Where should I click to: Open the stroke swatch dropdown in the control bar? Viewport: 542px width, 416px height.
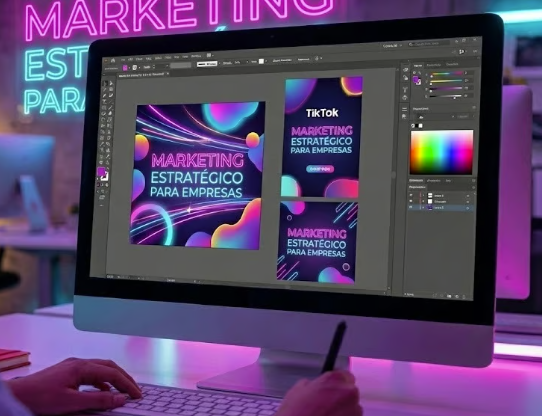point(140,68)
